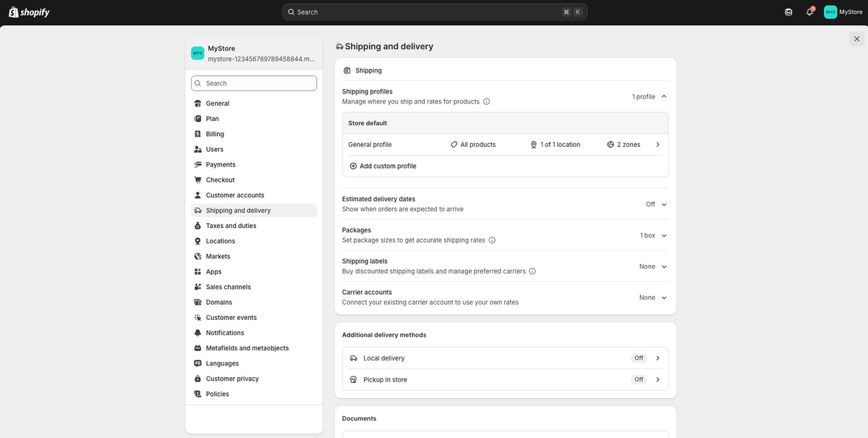This screenshot has width=868, height=438.
Task: Click the Estimated delivery dates 'Off' value
Action: coord(650,204)
